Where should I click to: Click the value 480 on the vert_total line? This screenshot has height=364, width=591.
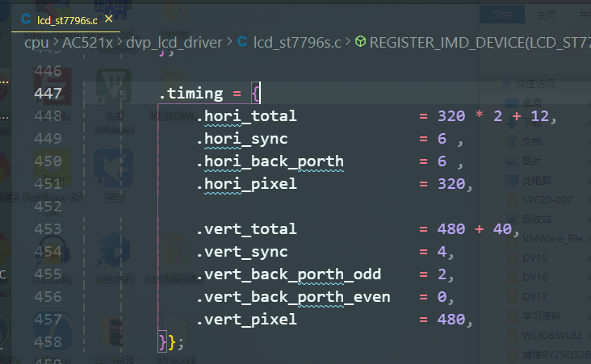[451, 229]
